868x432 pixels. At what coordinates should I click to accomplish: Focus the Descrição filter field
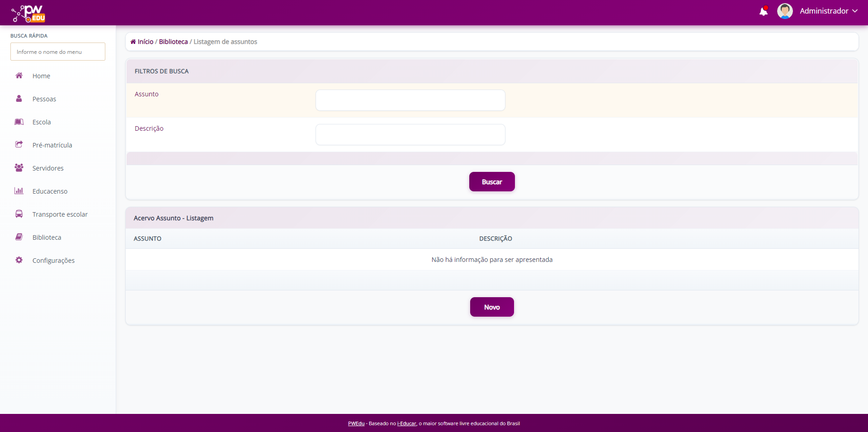[410, 134]
